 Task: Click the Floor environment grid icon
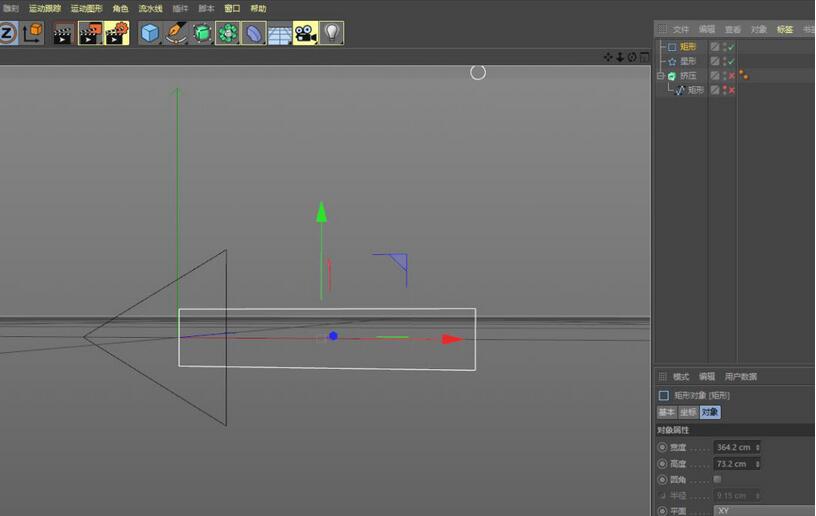tap(280, 33)
